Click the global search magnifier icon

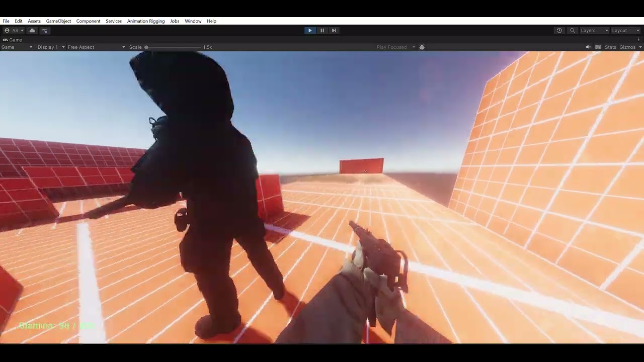coord(572,31)
